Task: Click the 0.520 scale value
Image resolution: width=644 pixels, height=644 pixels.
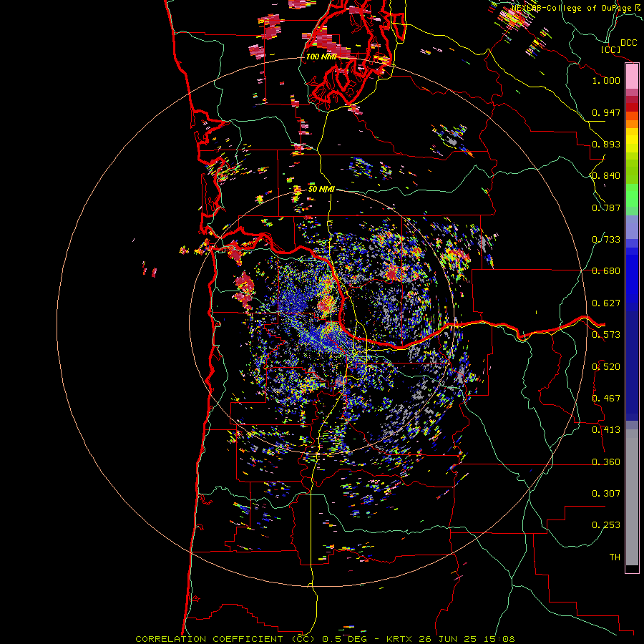Action: [606, 367]
